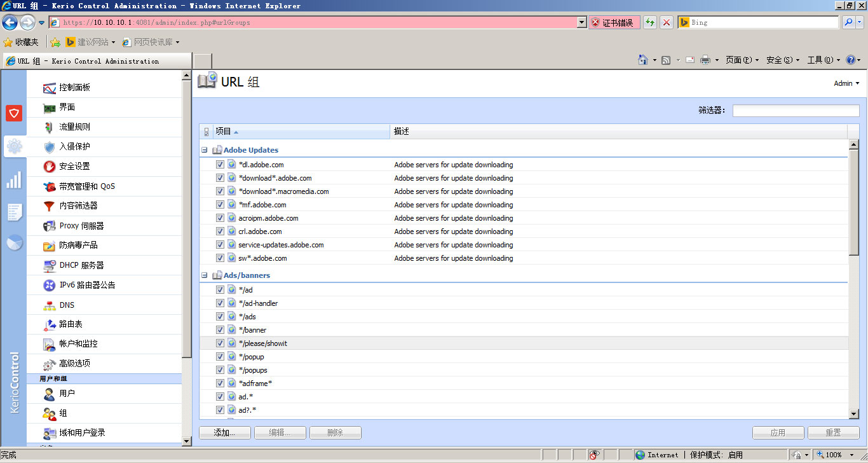Click the IE home icon
The height and width of the screenshot is (463, 868).
pyautogui.click(x=644, y=60)
